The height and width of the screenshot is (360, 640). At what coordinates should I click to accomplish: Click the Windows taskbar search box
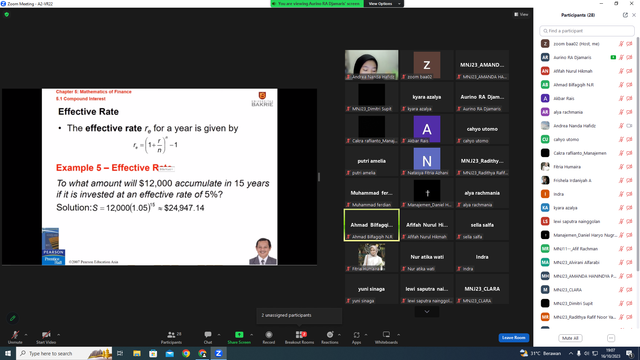click(x=64, y=353)
